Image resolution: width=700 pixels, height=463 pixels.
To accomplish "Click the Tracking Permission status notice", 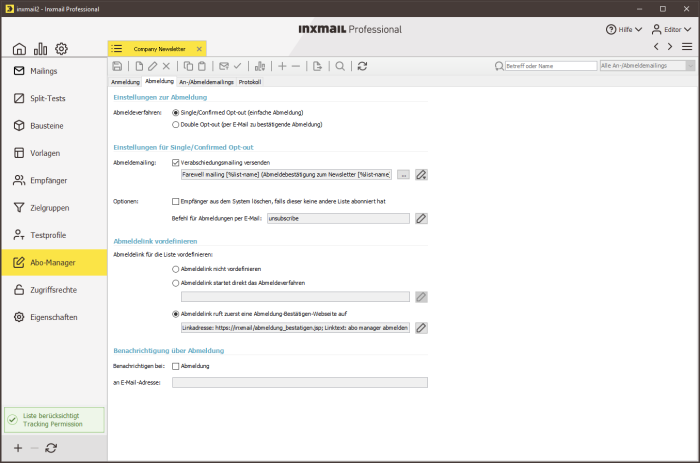I will click(x=54, y=420).
